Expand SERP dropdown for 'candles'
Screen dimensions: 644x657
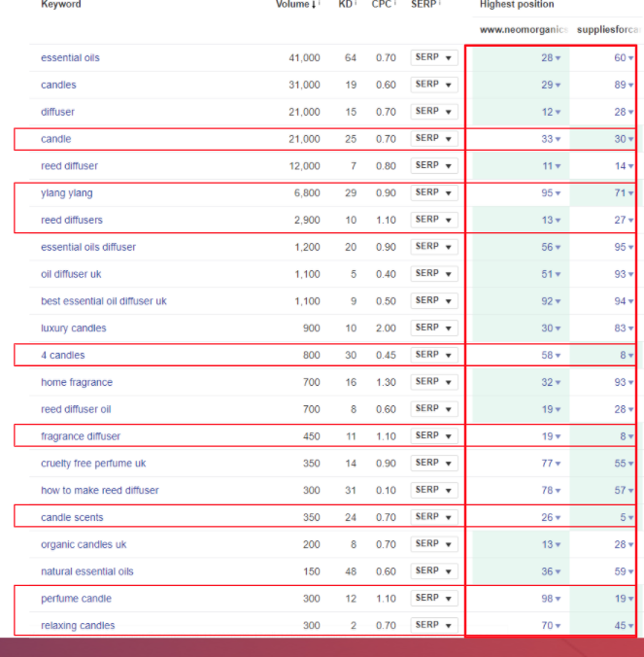434,85
